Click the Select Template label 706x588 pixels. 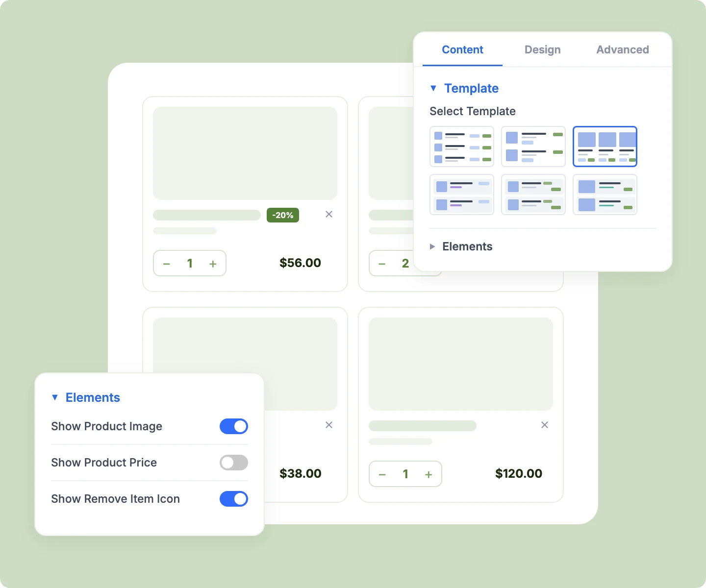pos(473,111)
